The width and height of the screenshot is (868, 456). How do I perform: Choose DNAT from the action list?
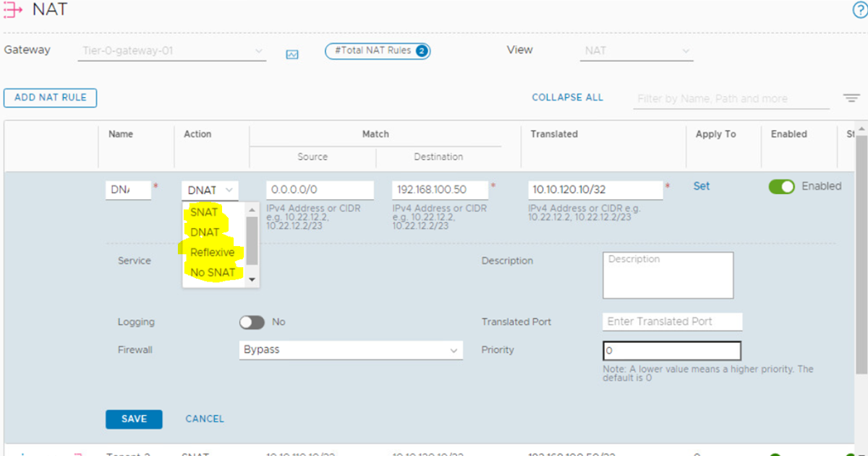point(205,232)
